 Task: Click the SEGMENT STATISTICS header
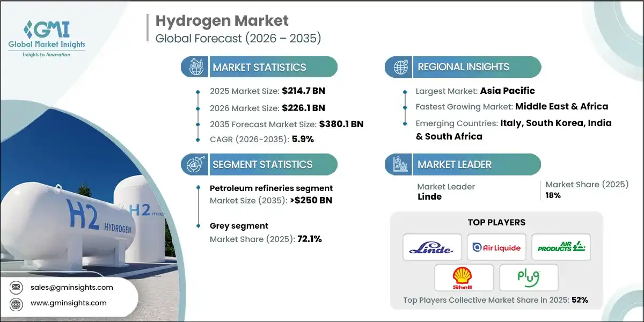(x=261, y=164)
